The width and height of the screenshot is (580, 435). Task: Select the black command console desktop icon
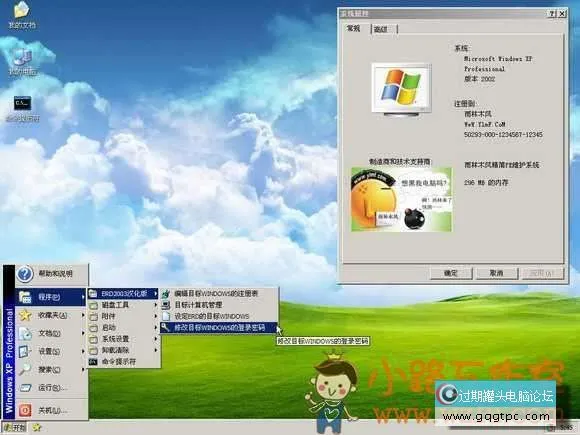(23, 109)
